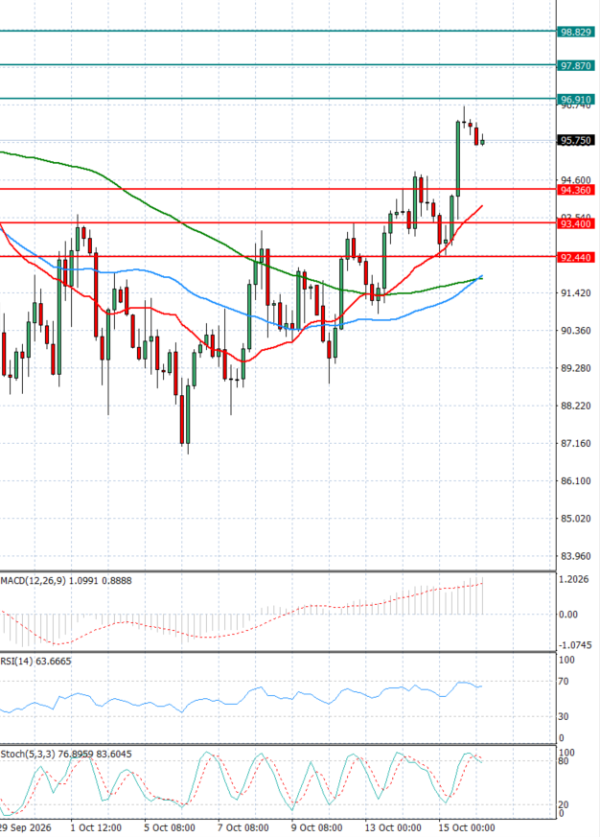The image size is (600, 837).
Task: Click the RSI 30 scale level
Action: coord(563,717)
